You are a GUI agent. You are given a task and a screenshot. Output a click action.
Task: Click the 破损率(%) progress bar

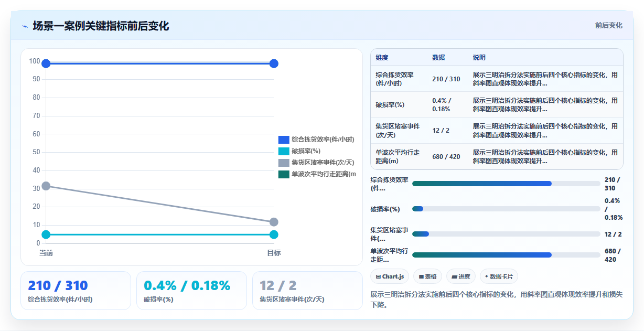coord(506,209)
